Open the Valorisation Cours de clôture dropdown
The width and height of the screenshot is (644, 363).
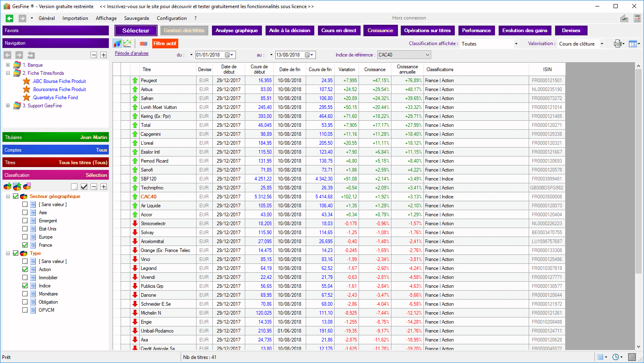(x=602, y=44)
